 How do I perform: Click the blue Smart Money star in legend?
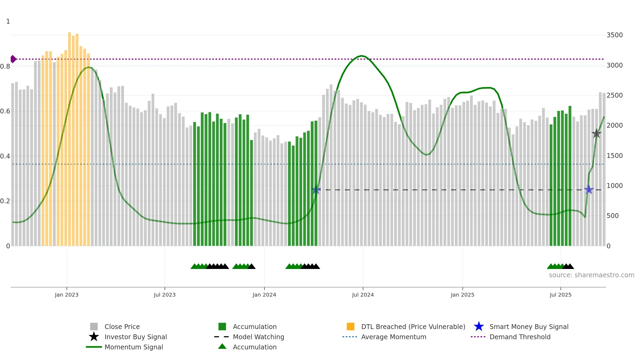pos(479,327)
